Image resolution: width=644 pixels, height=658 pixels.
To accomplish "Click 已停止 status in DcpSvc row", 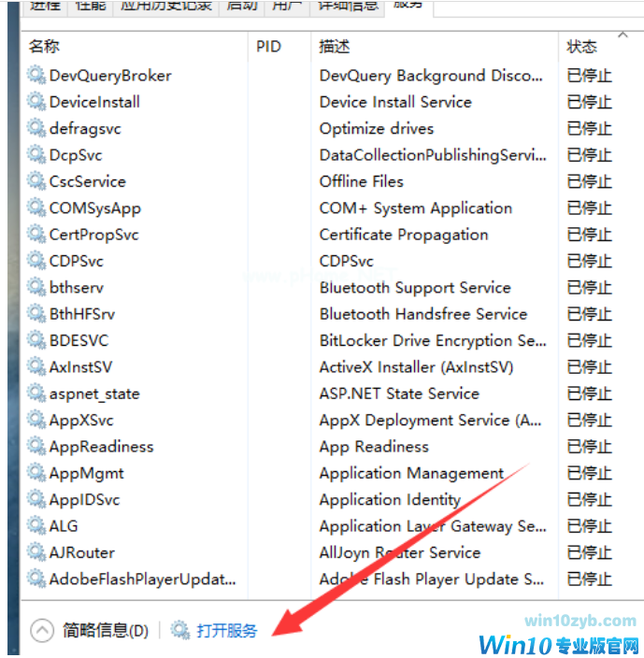I will pos(590,155).
